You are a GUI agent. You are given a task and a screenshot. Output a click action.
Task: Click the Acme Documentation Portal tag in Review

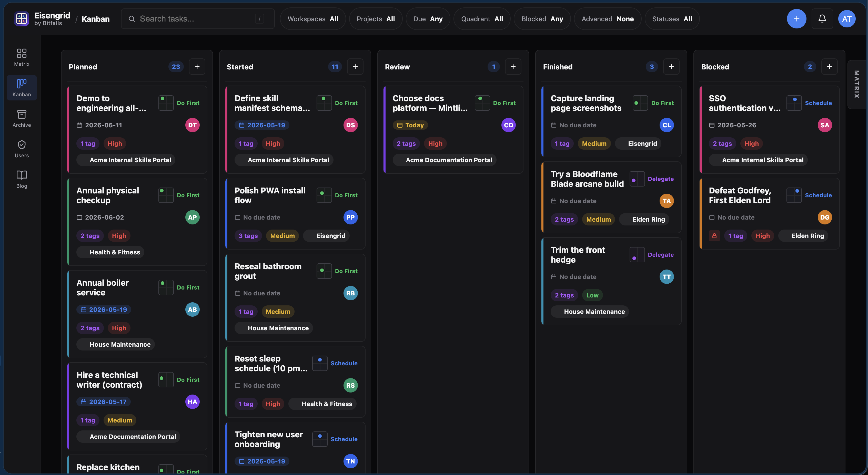[x=445, y=160]
